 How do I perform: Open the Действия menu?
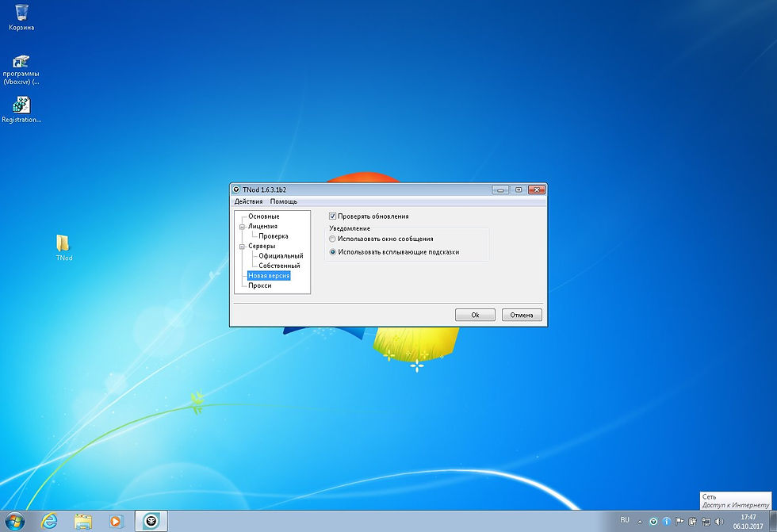[248, 201]
